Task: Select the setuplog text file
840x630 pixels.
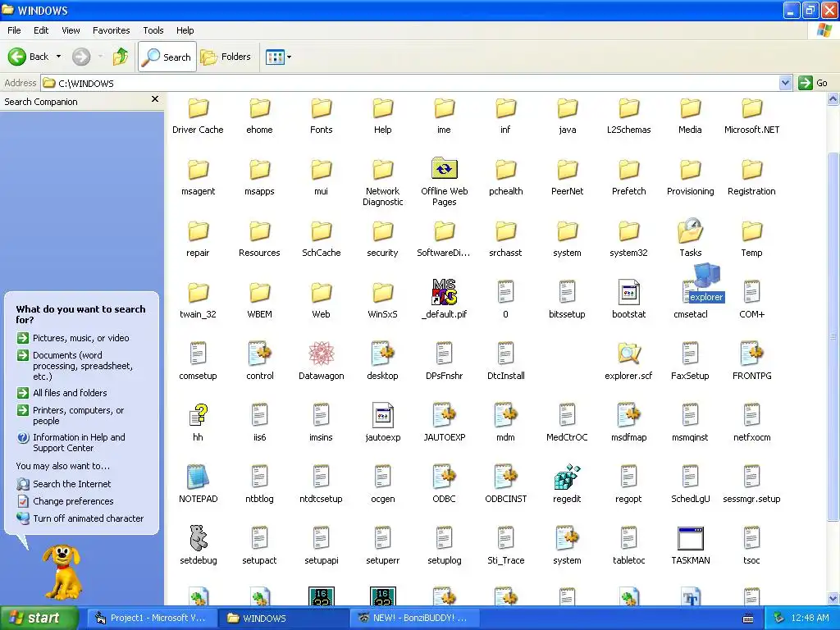Action: click(444, 538)
